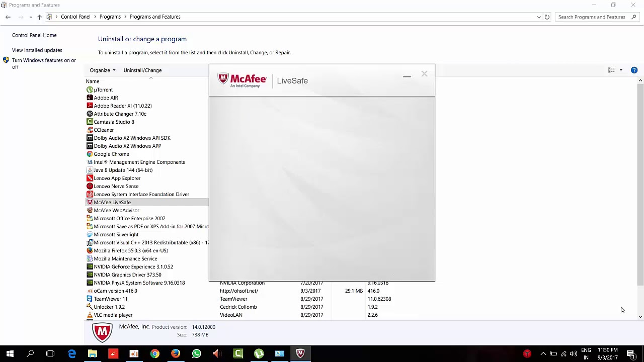644x362 pixels.
Task: Open WhatsApp from the taskbar
Action: (196, 353)
